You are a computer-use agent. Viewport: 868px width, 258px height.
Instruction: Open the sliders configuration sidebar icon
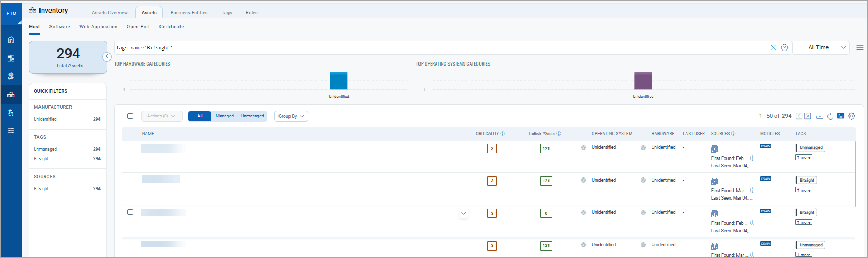pos(11,131)
